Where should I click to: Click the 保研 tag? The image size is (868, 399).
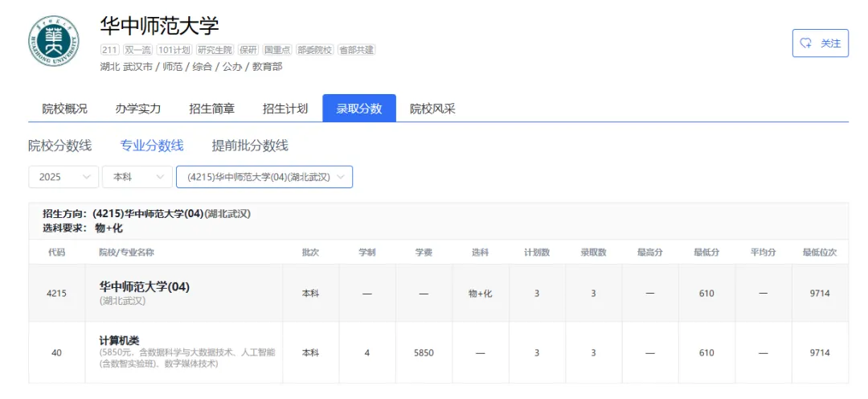(x=248, y=50)
